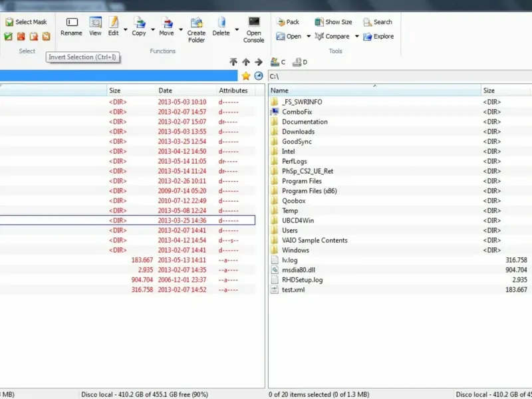Click the Compare tool
This screenshot has width=532, height=399.
332,37
